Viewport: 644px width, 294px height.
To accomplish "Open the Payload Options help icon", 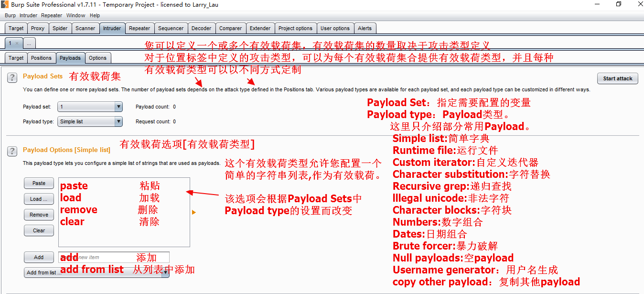I will tap(13, 151).
